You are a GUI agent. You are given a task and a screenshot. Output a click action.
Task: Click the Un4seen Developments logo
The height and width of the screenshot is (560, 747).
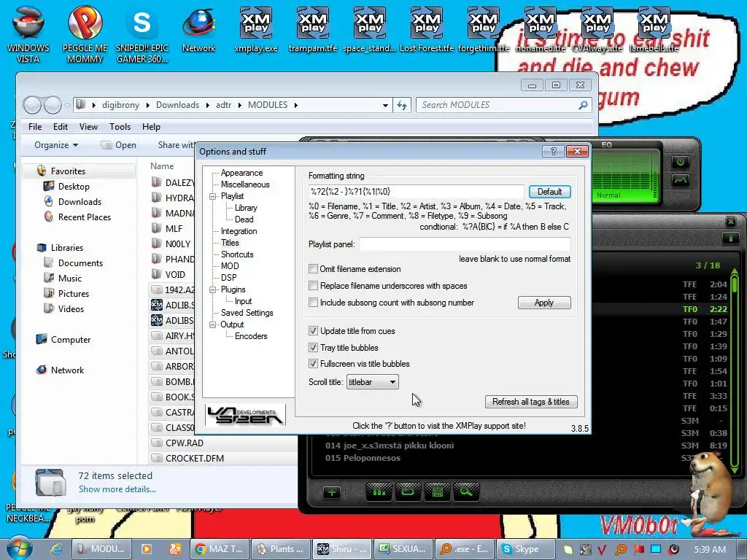click(245, 415)
